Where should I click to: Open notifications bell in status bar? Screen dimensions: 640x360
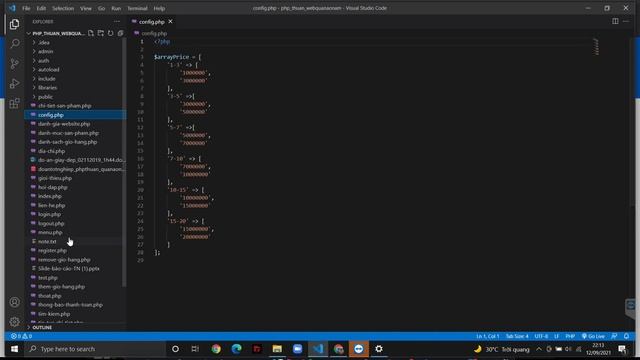point(627,336)
